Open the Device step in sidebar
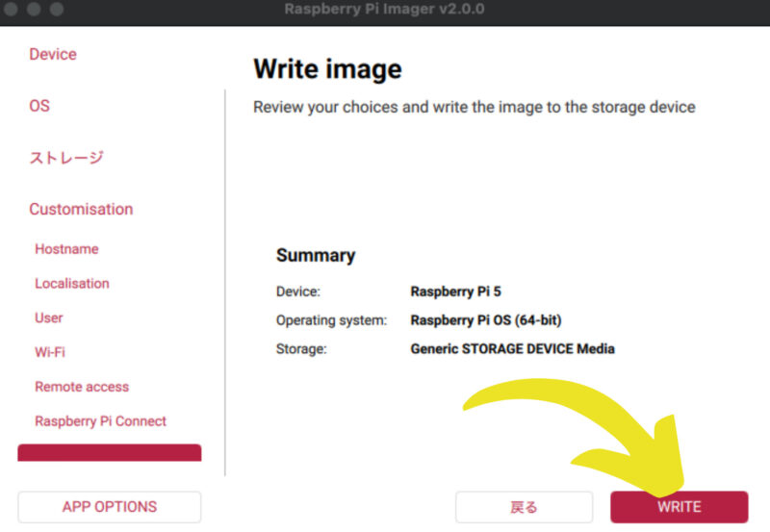The height and width of the screenshot is (532, 770). (53, 55)
